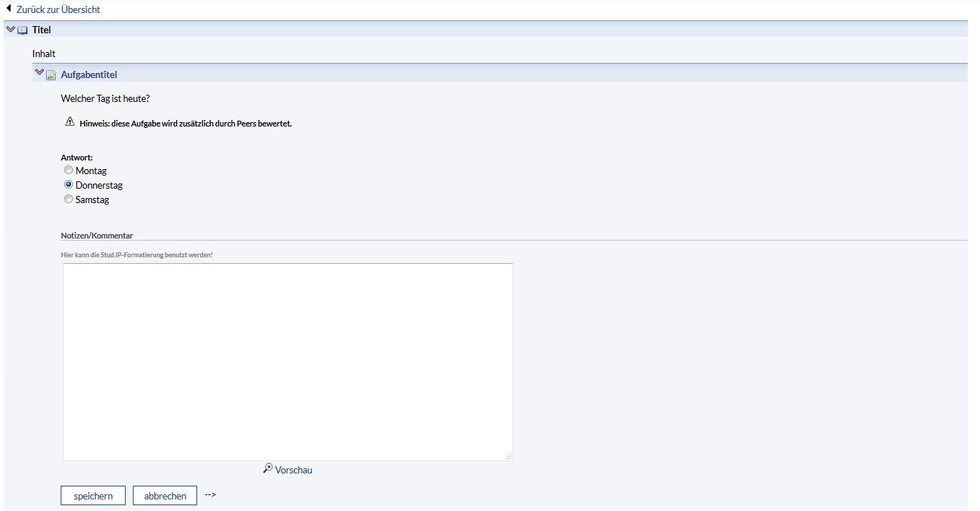
Task: Click the Hinweis peer review notice text
Action: click(x=185, y=124)
